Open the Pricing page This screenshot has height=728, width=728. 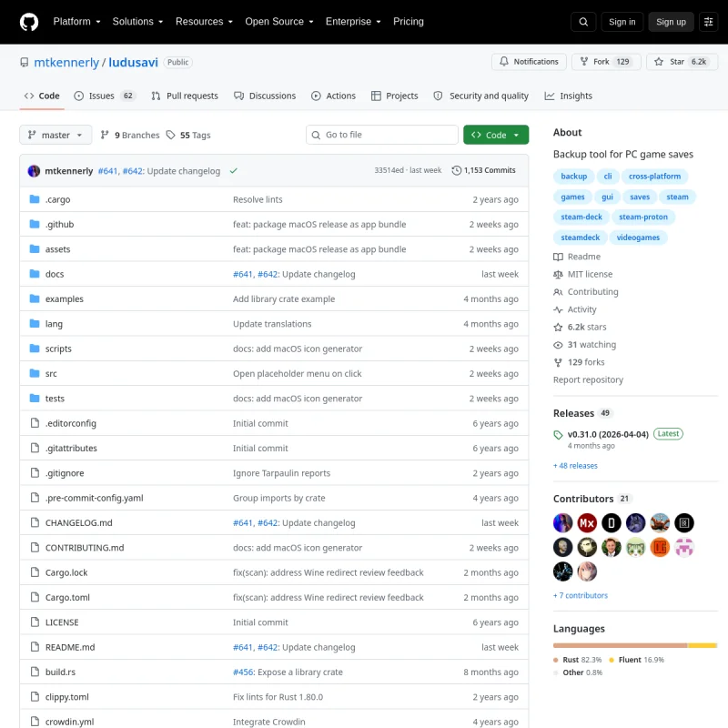pos(409,22)
